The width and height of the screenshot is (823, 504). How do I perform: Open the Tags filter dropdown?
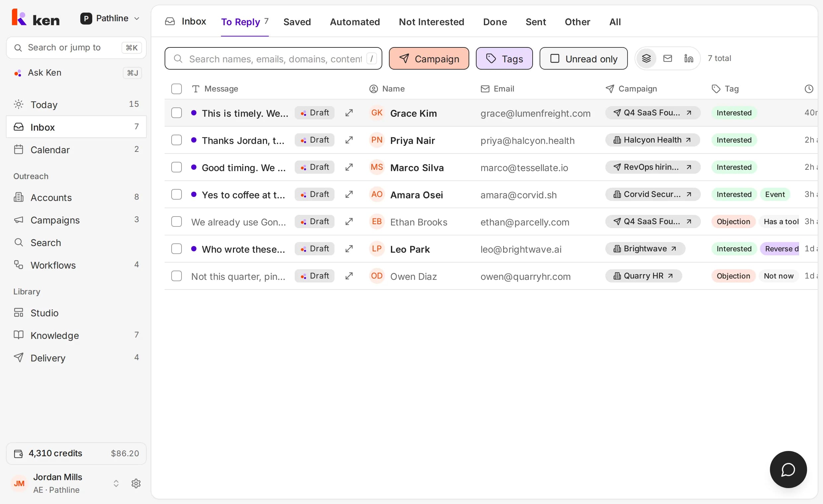coord(504,58)
